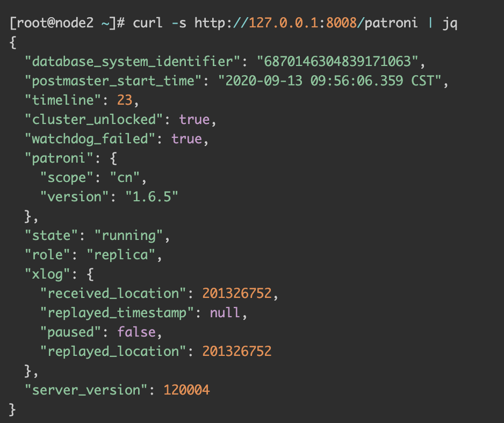This screenshot has width=504, height=423.
Task: Click the server_version number 120004
Action: 187,390
